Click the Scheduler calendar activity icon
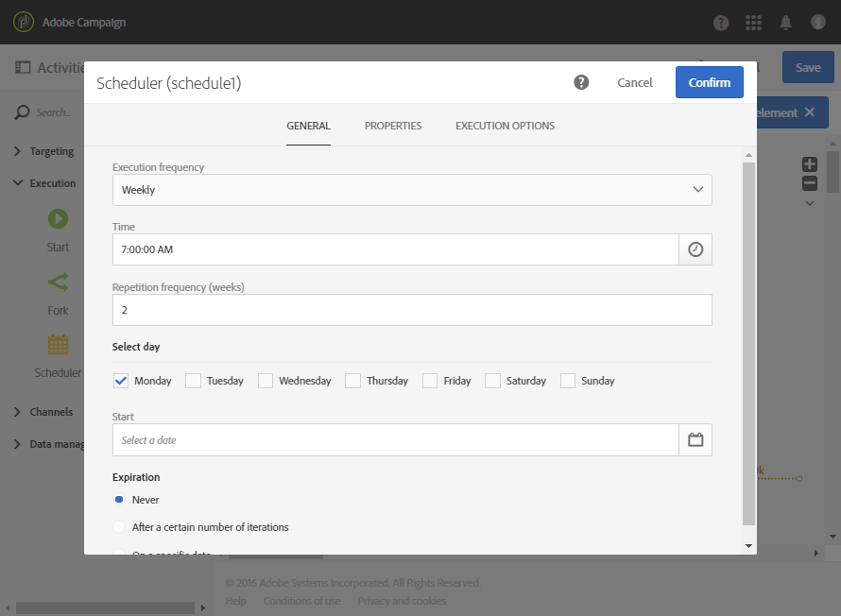The height and width of the screenshot is (616, 841). pyautogui.click(x=58, y=344)
